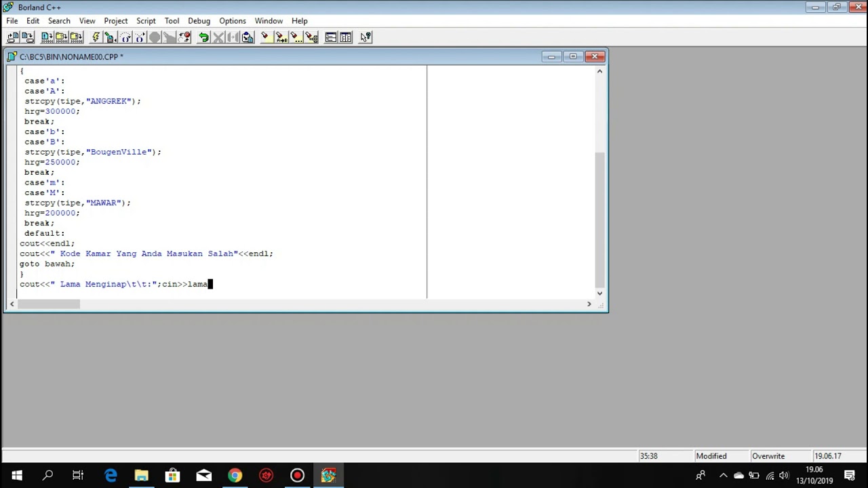
Task: Click the step over arc icon
Action: [x=125, y=37]
